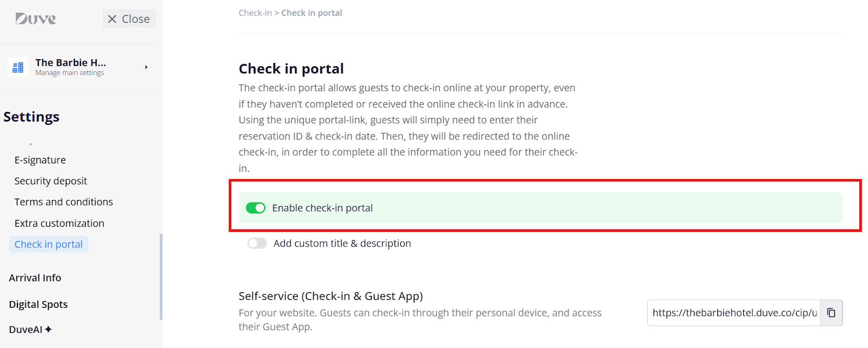
Task: Open Extra customization settings
Action: (x=59, y=223)
